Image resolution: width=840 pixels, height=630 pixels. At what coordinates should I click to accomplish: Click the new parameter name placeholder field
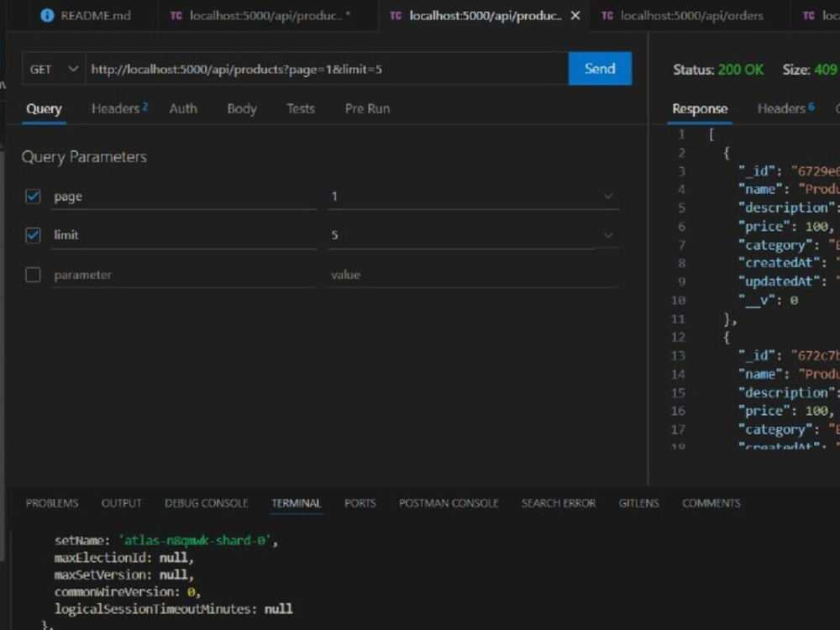click(x=184, y=275)
